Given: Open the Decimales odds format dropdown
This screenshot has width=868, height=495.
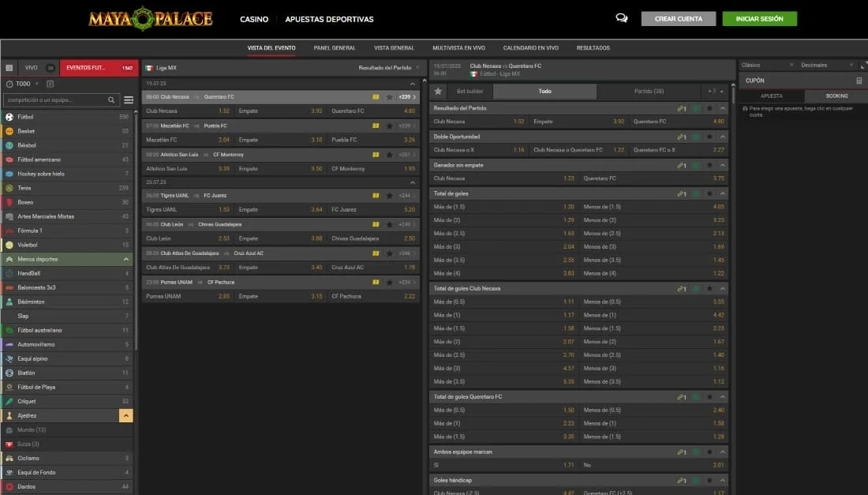Looking at the screenshot, I should coord(825,65).
